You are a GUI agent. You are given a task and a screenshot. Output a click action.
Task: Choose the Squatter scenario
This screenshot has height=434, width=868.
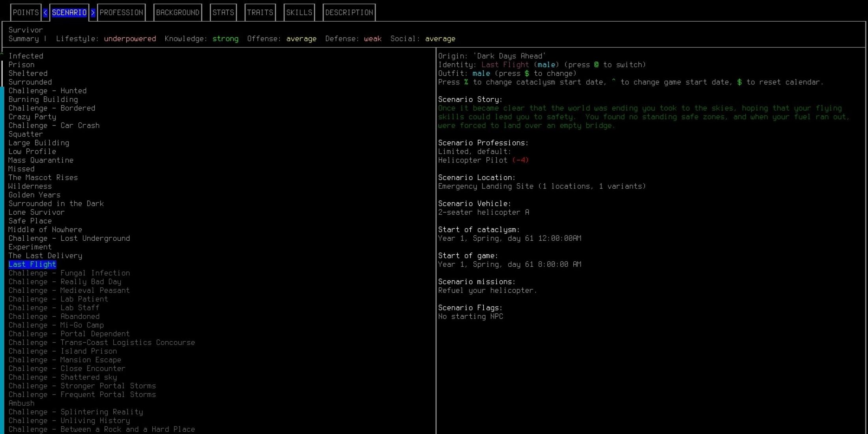[26, 134]
